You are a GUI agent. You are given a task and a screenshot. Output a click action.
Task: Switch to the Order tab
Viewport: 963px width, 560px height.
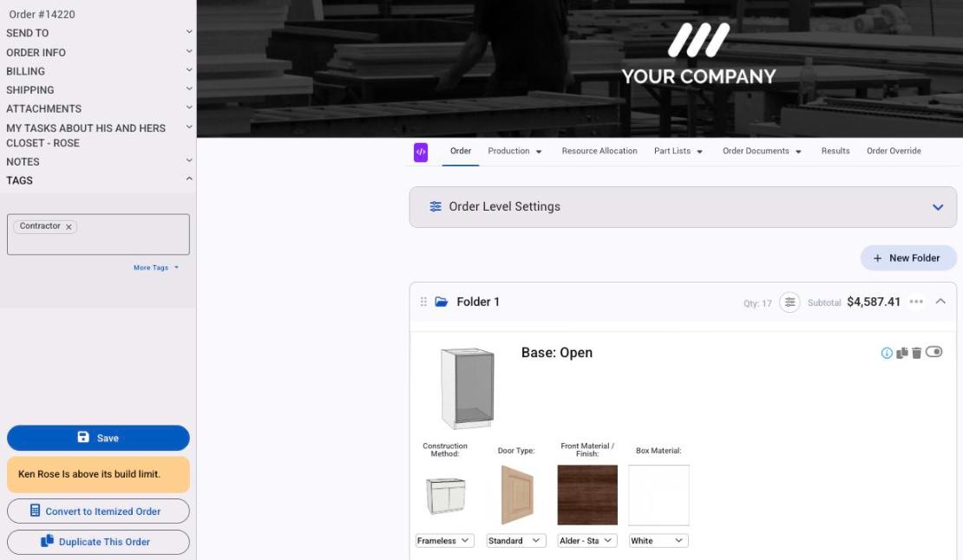[x=461, y=151]
